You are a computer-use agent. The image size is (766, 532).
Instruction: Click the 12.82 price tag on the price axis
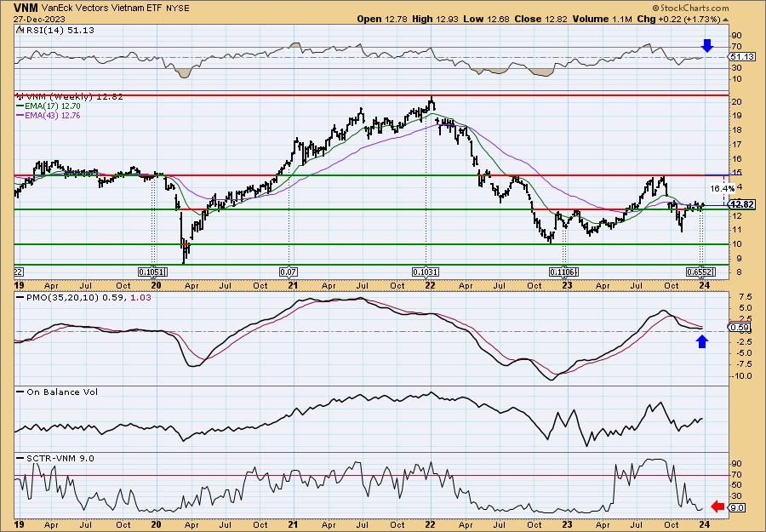(741, 204)
